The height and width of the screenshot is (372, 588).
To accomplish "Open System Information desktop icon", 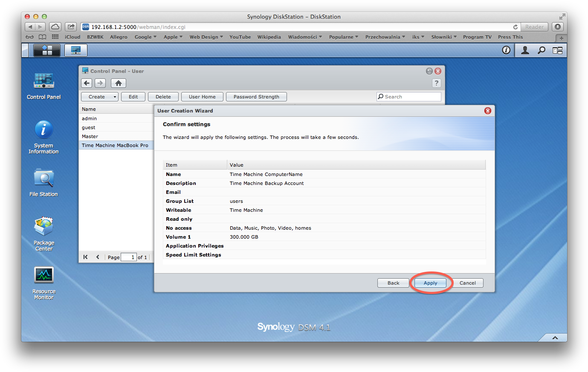I will coord(43,130).
